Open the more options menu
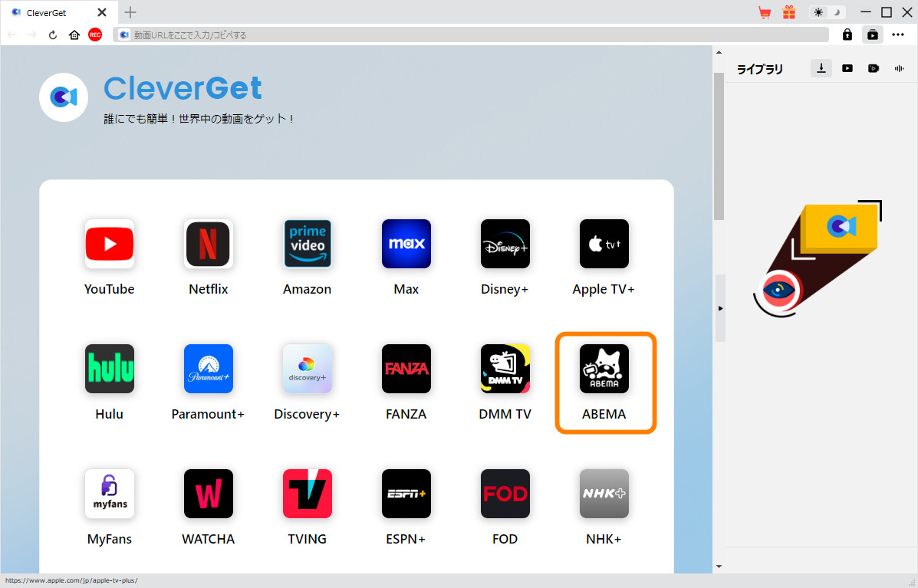Viewport: 918px width, 588px height. point(898,34)
